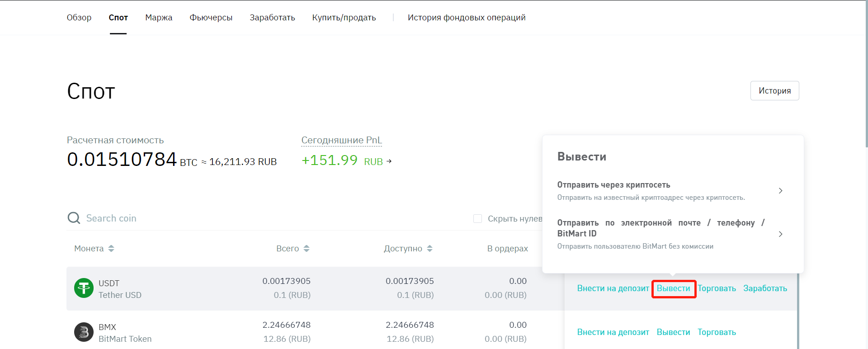Click the В ордерах column header
The image size is (868, 349).
508,249
